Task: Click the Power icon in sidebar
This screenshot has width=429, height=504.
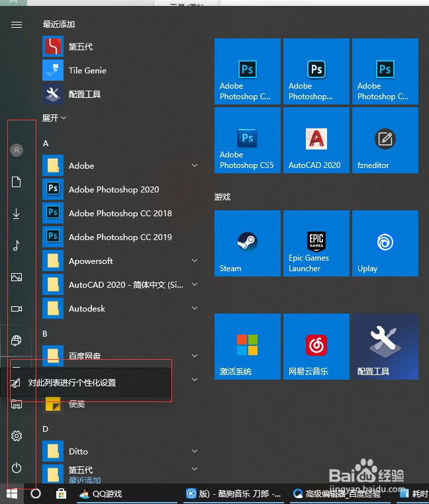Action: pos(17,468)
